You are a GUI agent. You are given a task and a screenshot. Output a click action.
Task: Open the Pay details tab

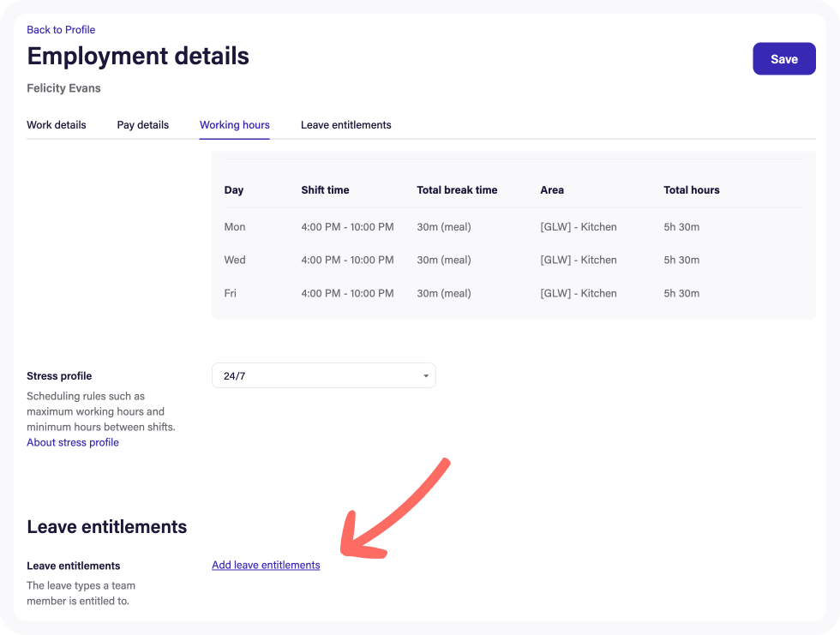point(142,125)
